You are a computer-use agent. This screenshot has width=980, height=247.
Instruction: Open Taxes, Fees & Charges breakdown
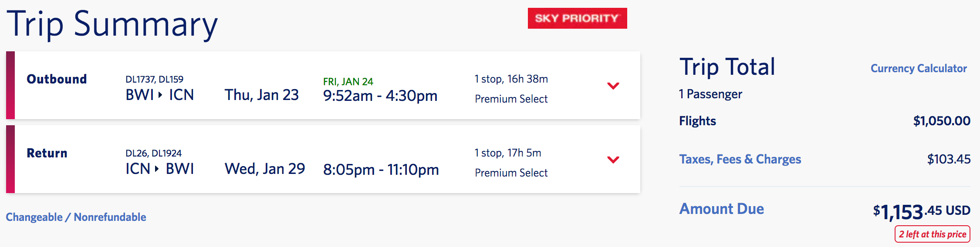(740, 159)
